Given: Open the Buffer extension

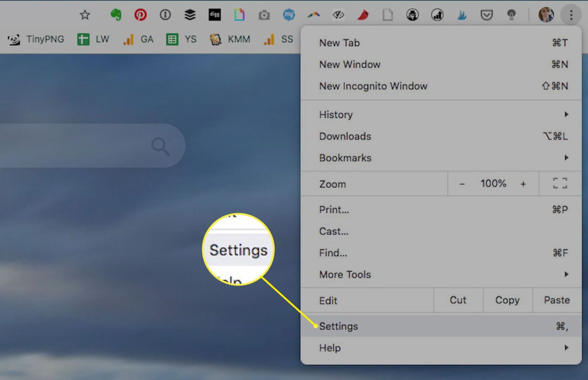Looking at the screenshot, I should click(190, 14).
